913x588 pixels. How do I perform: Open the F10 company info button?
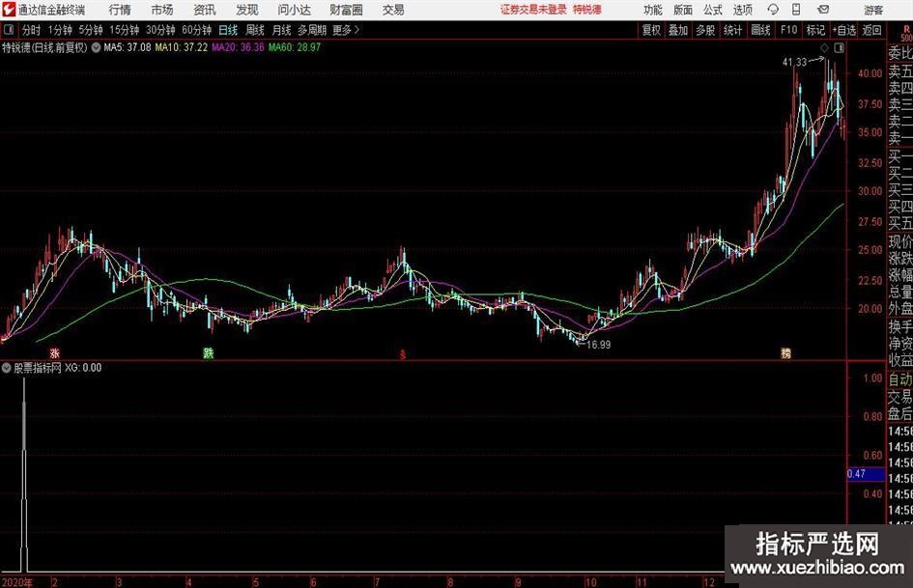(x=788, y=30)
